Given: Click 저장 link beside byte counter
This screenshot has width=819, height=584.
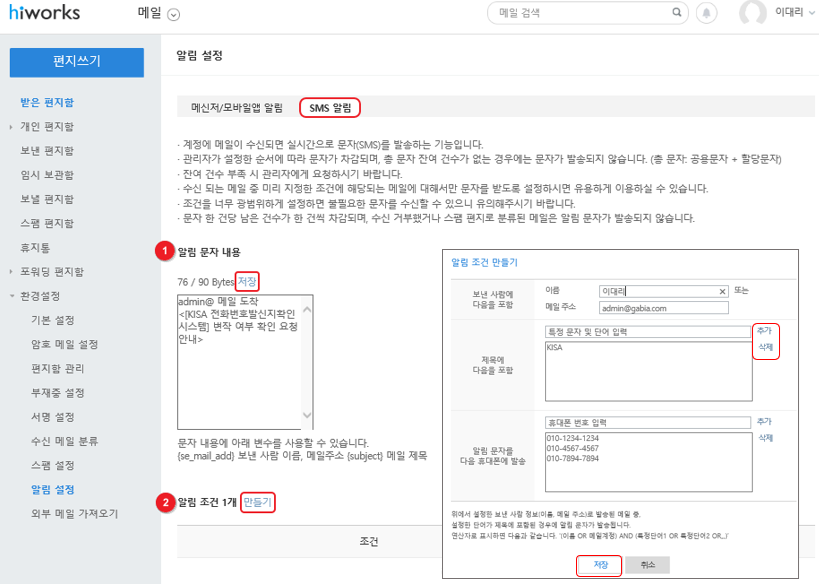Looking at the screenshot, I should 247,280.
